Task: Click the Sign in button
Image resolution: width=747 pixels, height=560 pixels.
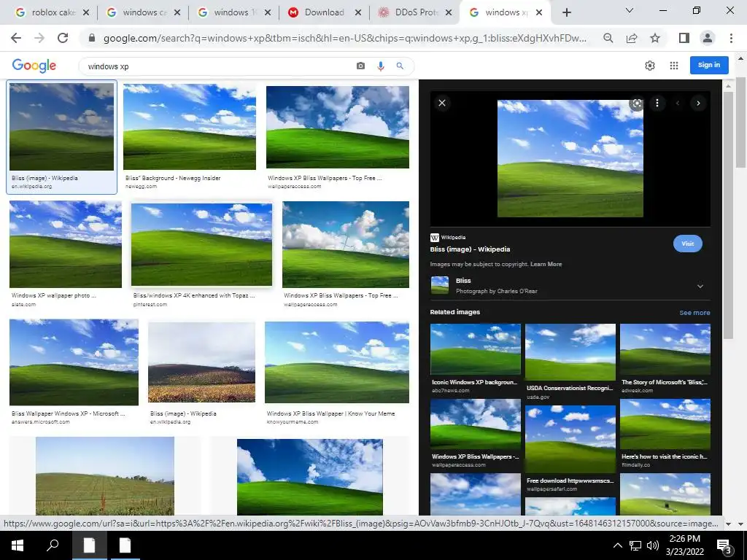Action: tap(709, 65)
